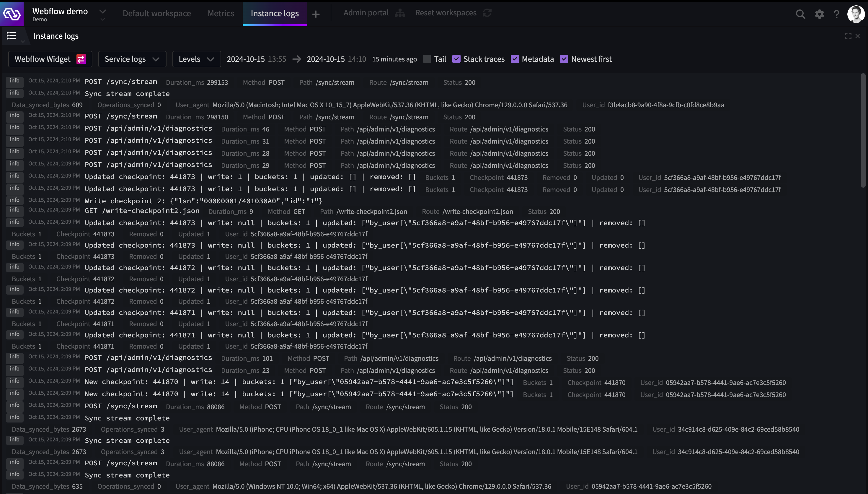This screenshot has height=494, width=868.
Task: Switch to the Default workspace tab
Action: click(156, 13)
